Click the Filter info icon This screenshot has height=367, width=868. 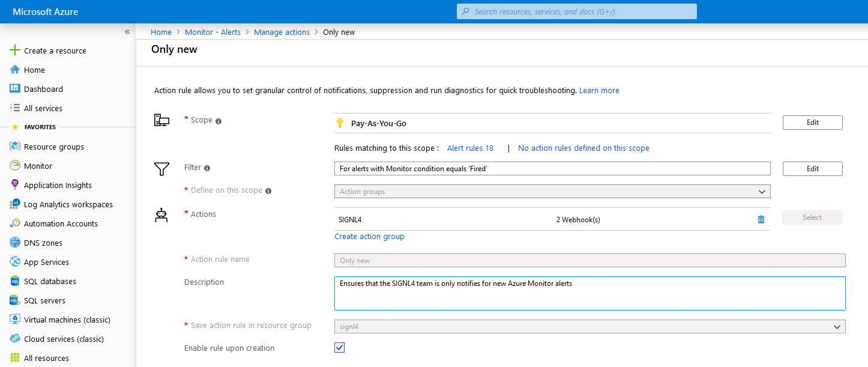[207, 168]
